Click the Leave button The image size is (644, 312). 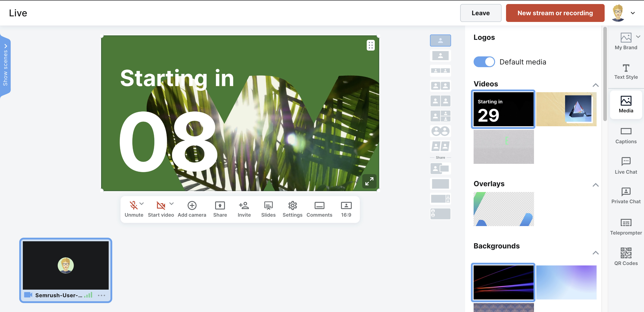(x=481, y=13)
